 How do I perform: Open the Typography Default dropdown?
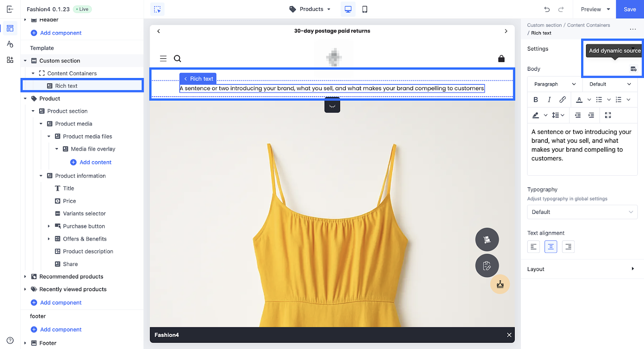pos(582,212)
